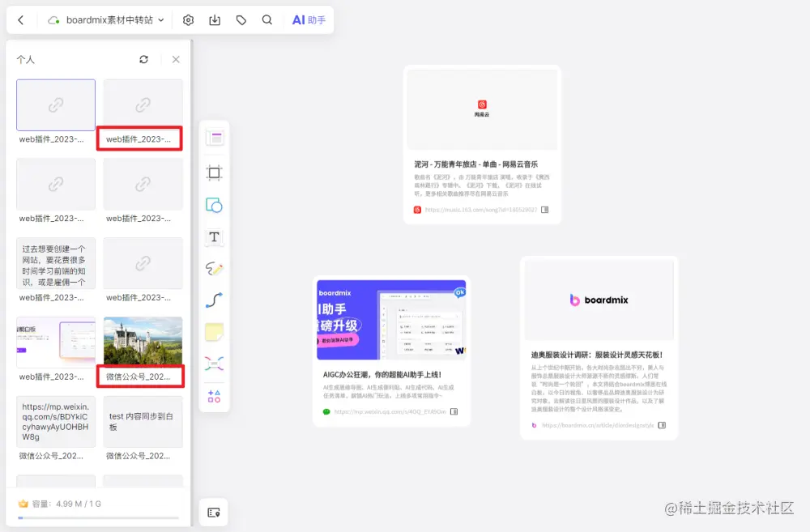Click the capacity usage progress bar

click(98, 517)
